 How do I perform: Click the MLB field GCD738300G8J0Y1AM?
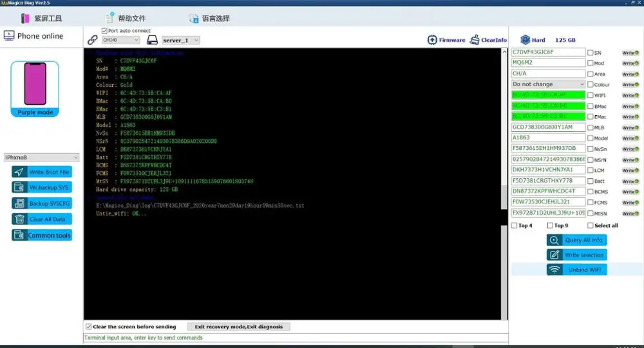pyautogui.click(x=548, y=127)
